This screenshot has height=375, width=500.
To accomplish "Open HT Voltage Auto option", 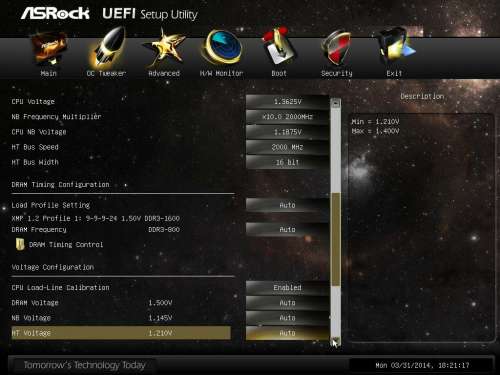I will [x=287, y=333].
